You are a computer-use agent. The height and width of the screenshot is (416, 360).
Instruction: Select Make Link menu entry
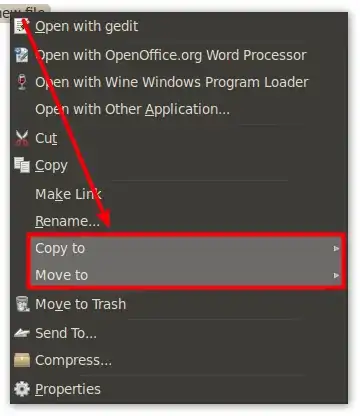[68, 194]
